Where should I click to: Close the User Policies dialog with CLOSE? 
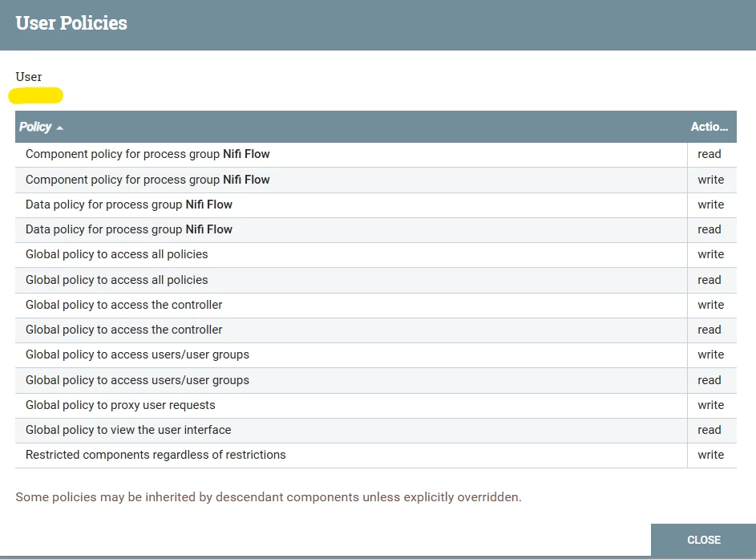[703, 540]
